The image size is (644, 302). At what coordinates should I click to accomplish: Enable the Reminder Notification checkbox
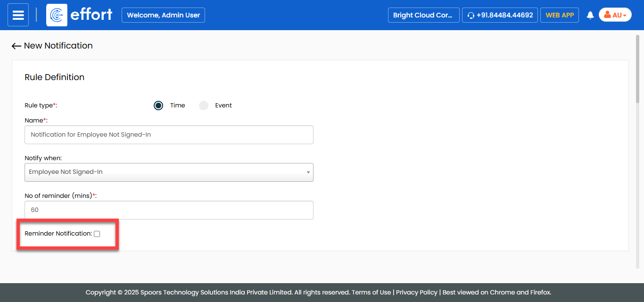[x=97, y=234]
